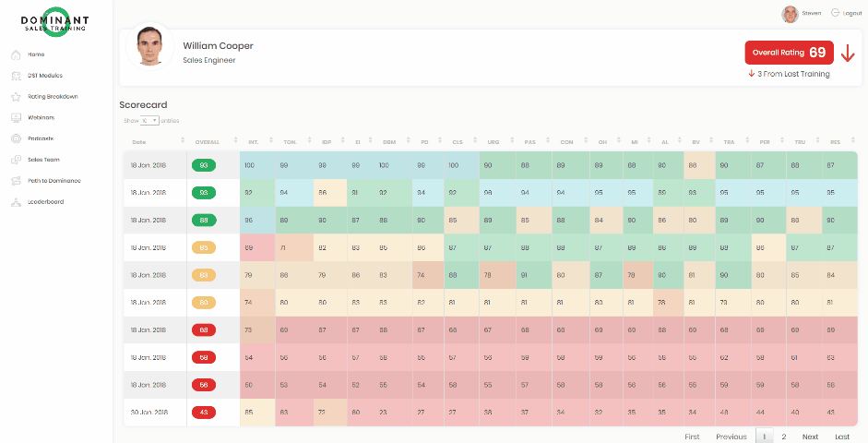Open the Home icon in sidebar
This screenshot has width=868, height=443.
click(x=16, y=54)
